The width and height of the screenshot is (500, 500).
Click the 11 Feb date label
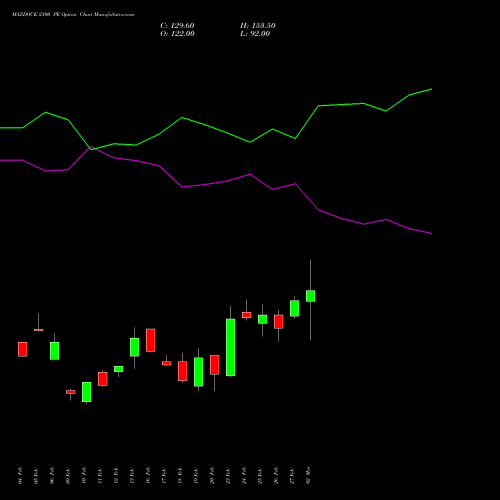click(x=100, y=476)
